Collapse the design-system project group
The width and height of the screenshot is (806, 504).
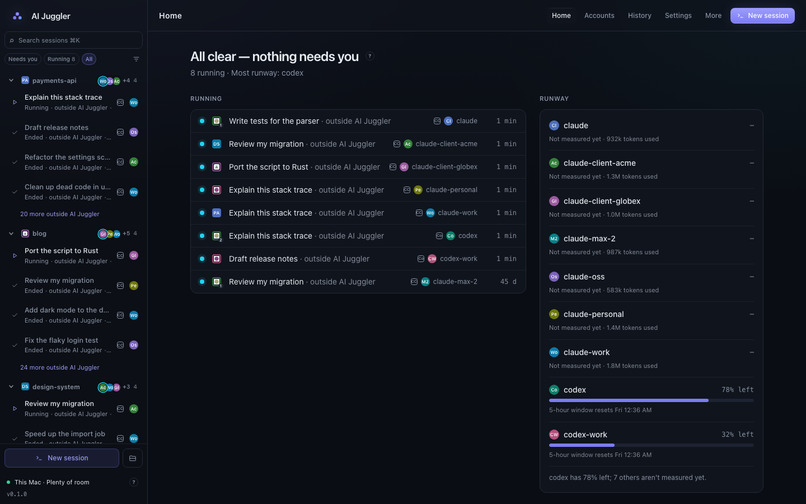pyautogui.click(x=11, y=387)
